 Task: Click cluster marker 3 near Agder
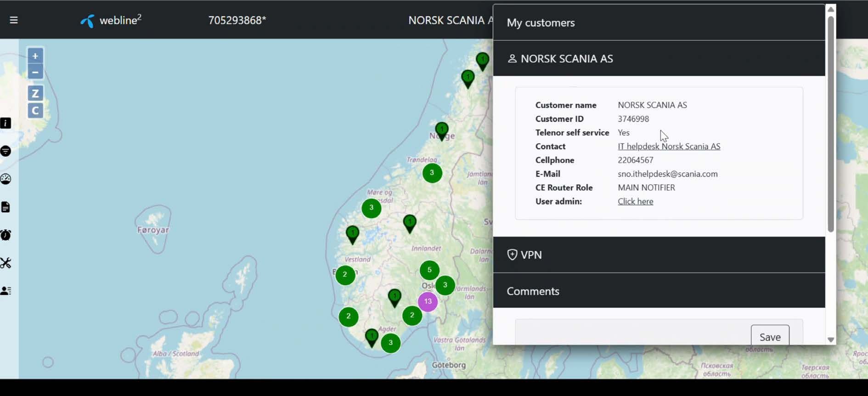tap(390, 343)
